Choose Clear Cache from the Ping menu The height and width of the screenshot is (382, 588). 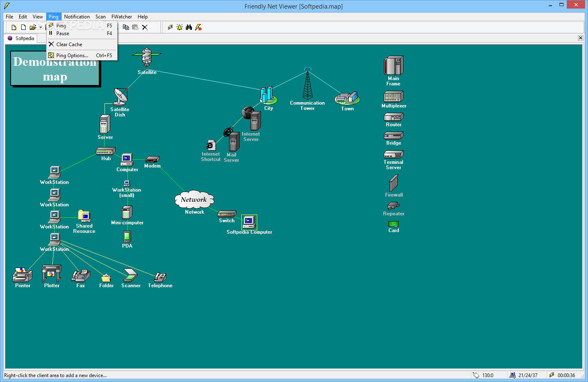point(82,45)
